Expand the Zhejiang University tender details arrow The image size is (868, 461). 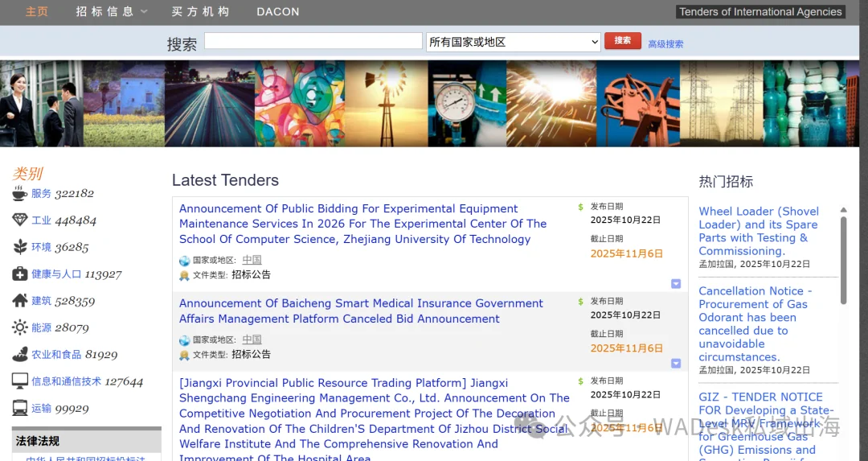pos(676,284)
